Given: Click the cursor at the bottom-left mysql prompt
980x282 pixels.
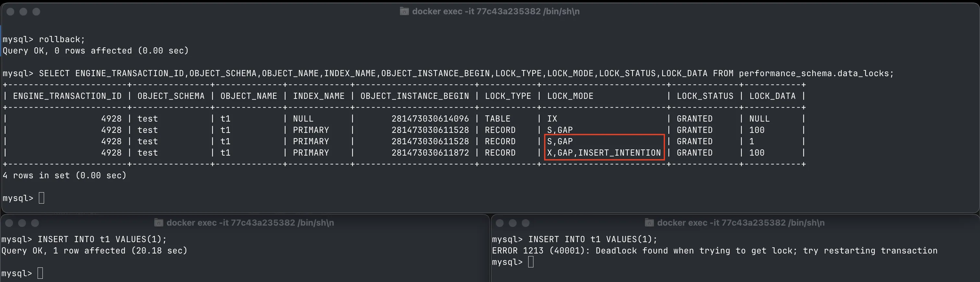Looking at the screenshot, I should tap(40, 273).
